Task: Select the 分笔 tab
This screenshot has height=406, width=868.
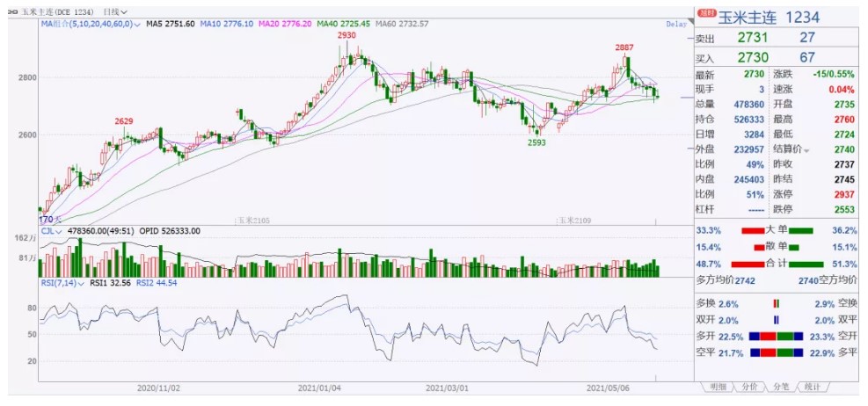Action: point(780,387)
